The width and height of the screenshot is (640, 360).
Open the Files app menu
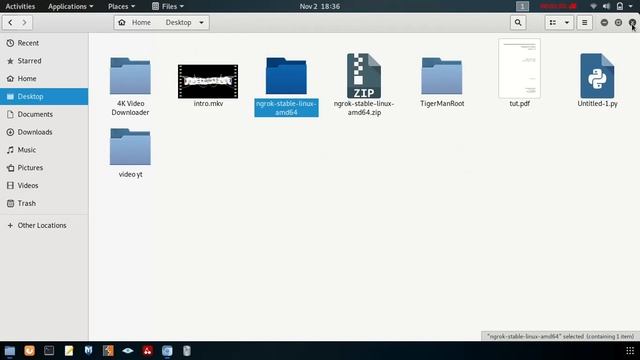pyautogui.click(x=168, y=6)
